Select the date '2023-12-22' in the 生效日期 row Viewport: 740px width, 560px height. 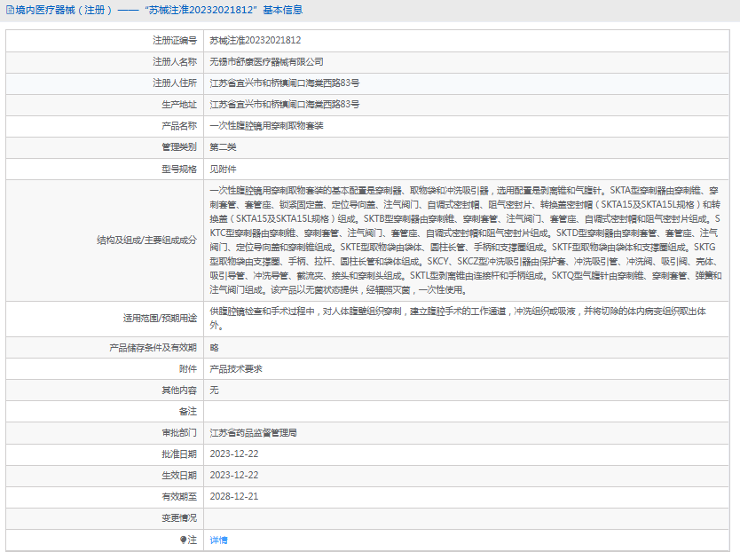(234, 476)
